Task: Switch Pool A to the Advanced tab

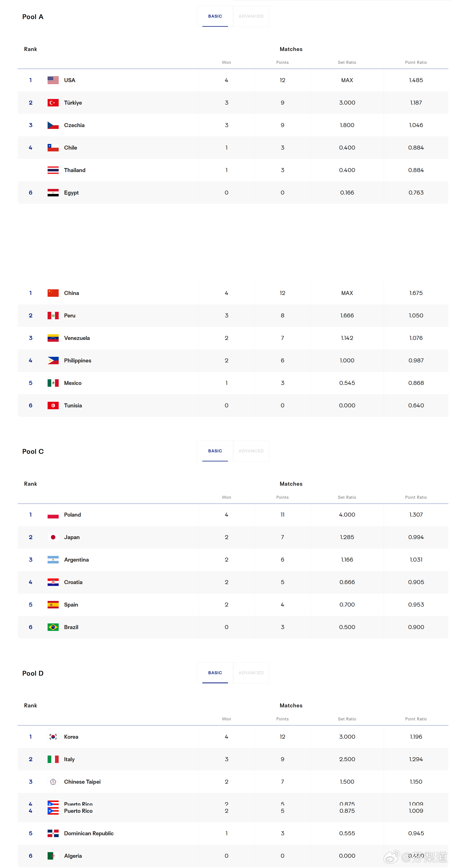Action: (251, 16)
